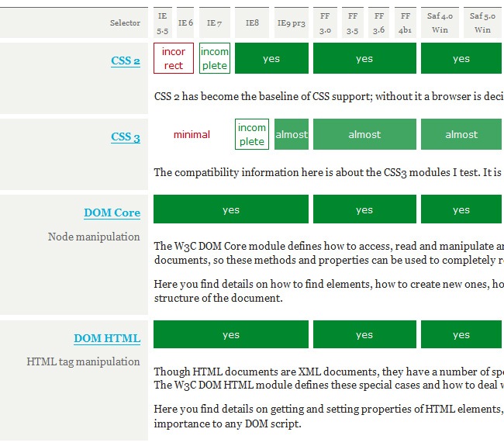Select the Saf 4.0 Win column header
The height and width of the screenshot is (446, 504).
point(440,23)
